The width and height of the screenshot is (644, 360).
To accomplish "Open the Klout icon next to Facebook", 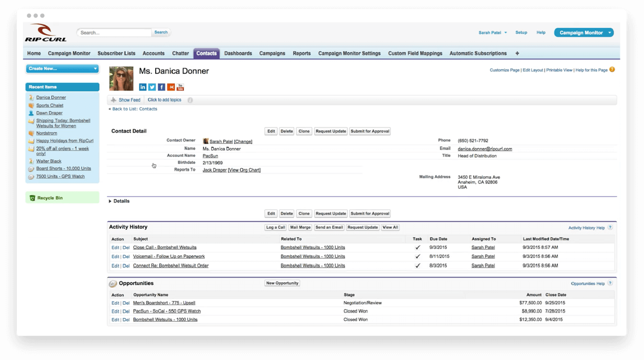I will 171,87.
